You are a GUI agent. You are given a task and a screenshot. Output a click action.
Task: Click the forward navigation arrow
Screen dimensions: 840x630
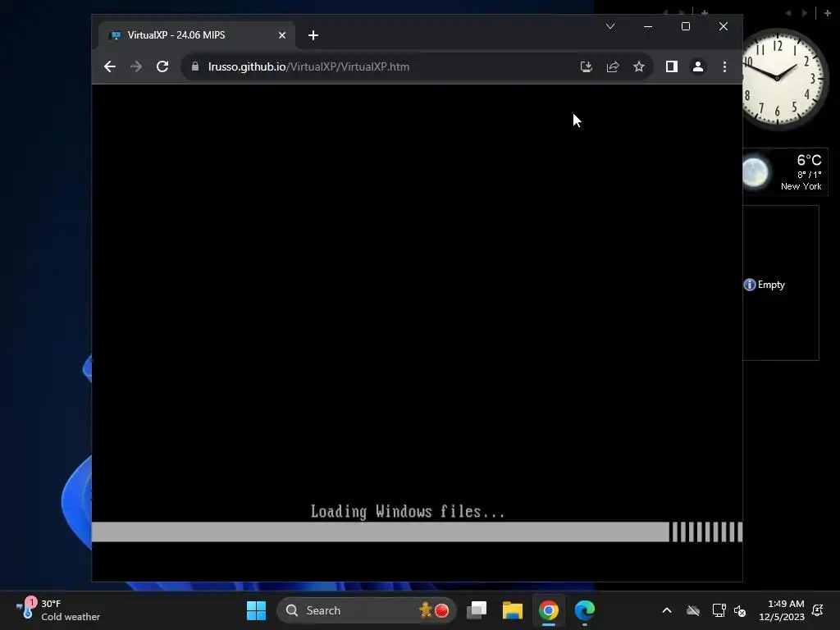pos(136,66)
